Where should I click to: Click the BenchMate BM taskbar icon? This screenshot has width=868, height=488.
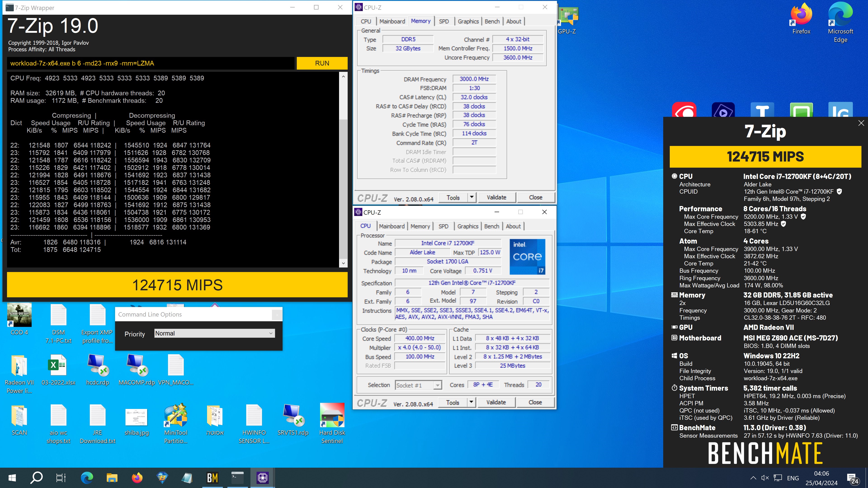212,478
